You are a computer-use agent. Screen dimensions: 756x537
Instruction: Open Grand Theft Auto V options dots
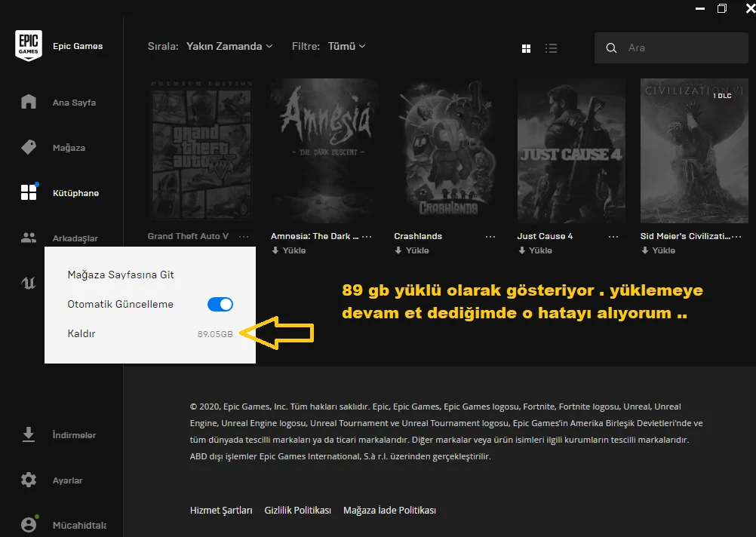[244, 236]
